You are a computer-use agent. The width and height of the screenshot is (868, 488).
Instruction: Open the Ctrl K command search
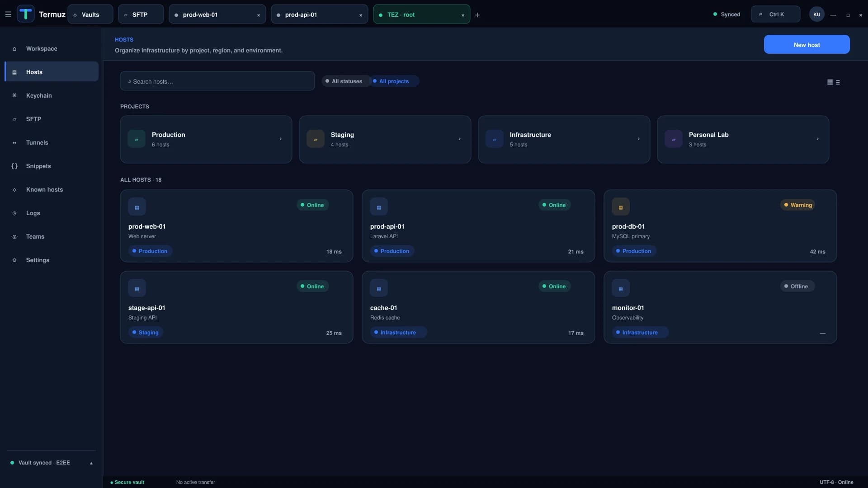tap(775, 14)
